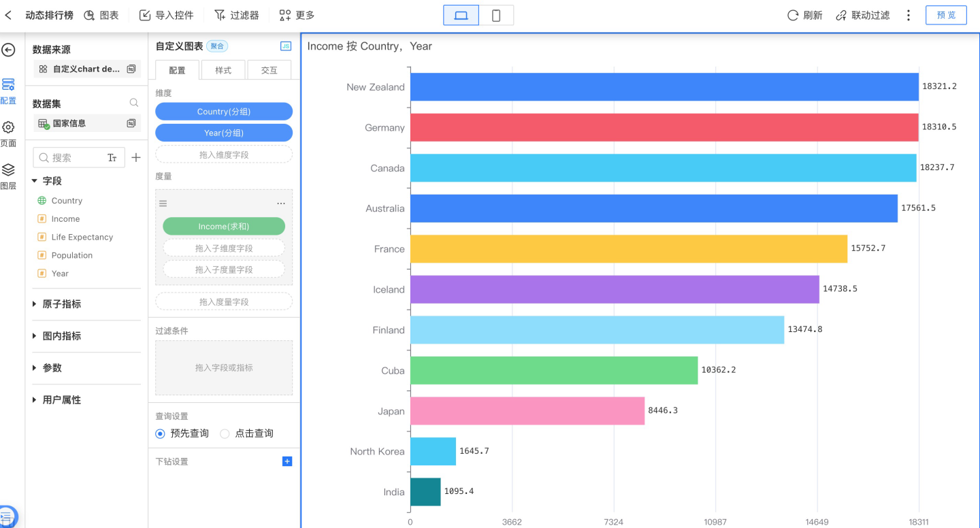Add a field with the plus icon
Screen dimensions: 980x528
point(136,158)
